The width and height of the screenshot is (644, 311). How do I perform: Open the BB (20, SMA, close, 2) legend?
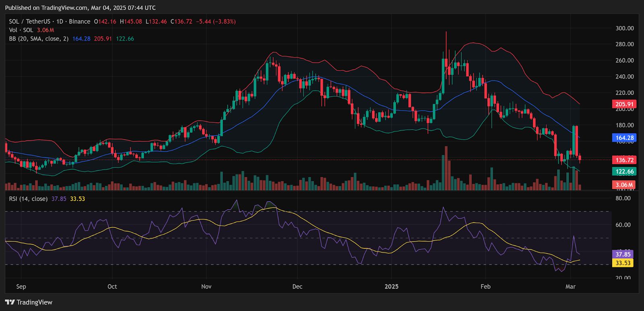39,39
